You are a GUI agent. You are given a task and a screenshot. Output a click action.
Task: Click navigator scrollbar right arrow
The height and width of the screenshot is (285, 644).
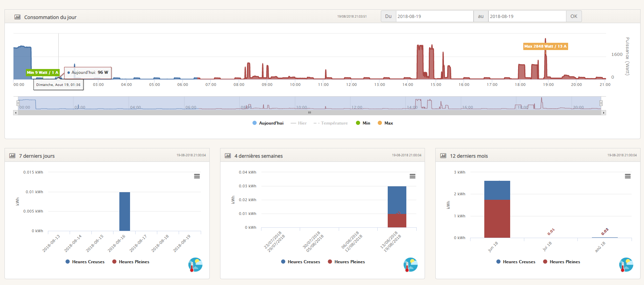[x=603, y=112]
